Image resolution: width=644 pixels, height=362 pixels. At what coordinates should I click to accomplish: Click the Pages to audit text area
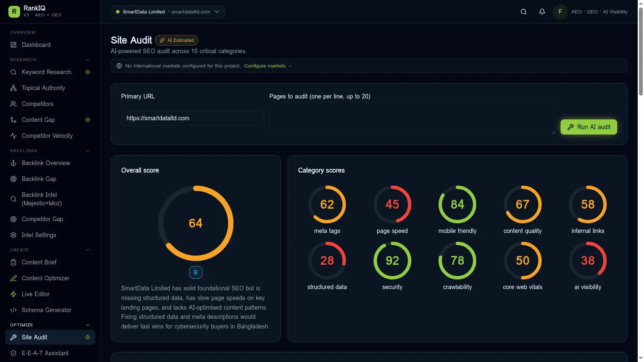[x=412, y=118]
